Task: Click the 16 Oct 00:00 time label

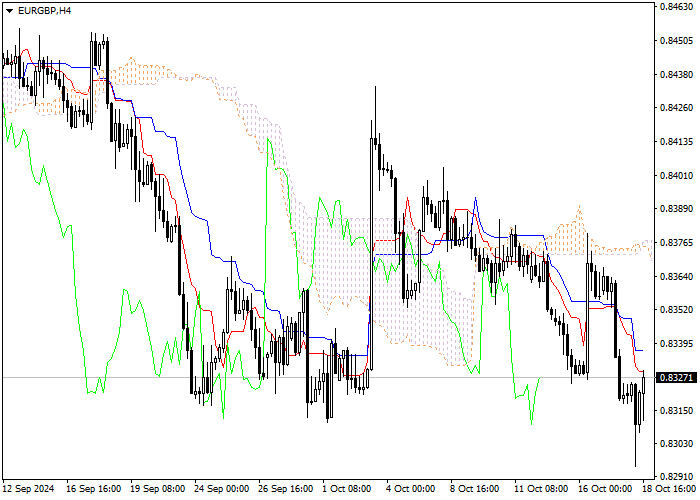Action: pyautogui.click(x=605, y=489)
